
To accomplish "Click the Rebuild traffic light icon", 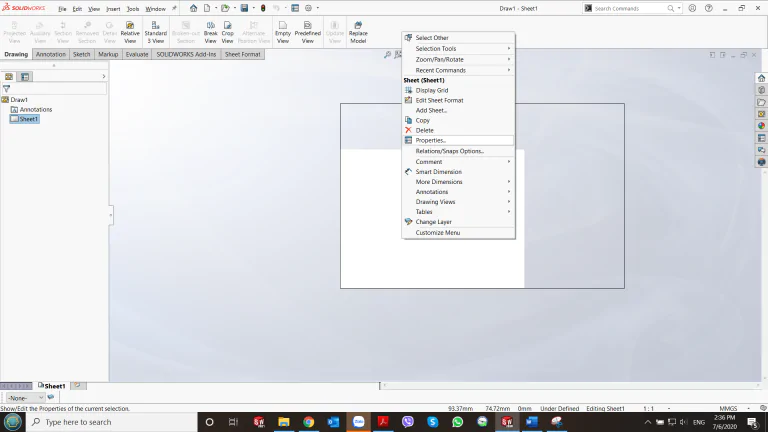I will coord(263,8).
